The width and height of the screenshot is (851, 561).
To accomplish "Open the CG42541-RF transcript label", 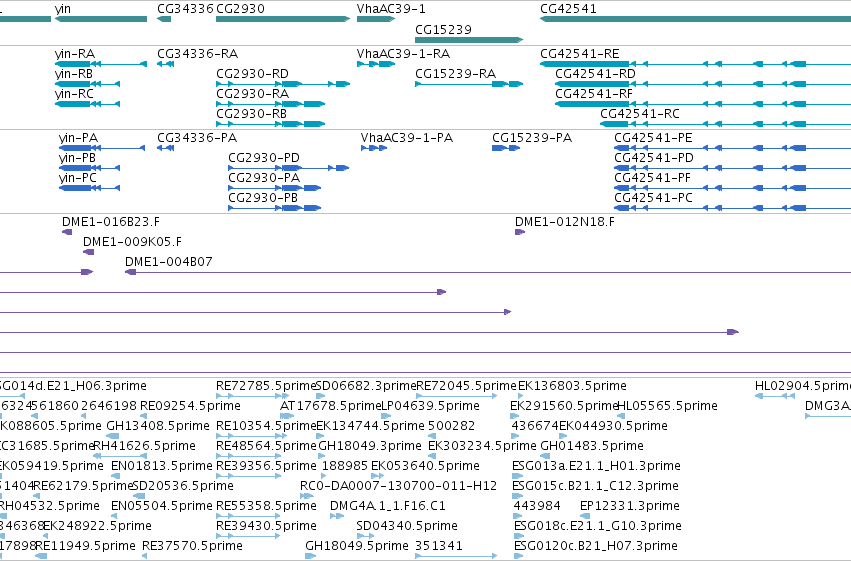I will point(594,94).
